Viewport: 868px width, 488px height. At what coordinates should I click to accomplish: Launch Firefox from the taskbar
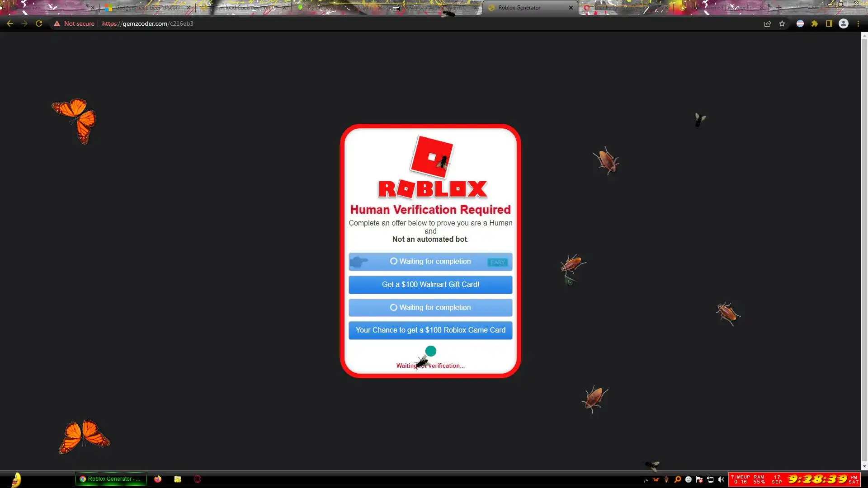pos(158,479)
